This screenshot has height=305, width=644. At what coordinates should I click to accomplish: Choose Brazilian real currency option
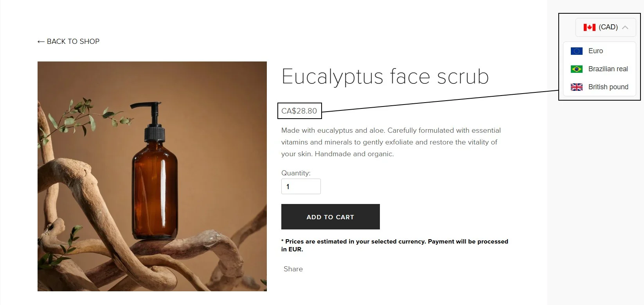tap(599, 69)
